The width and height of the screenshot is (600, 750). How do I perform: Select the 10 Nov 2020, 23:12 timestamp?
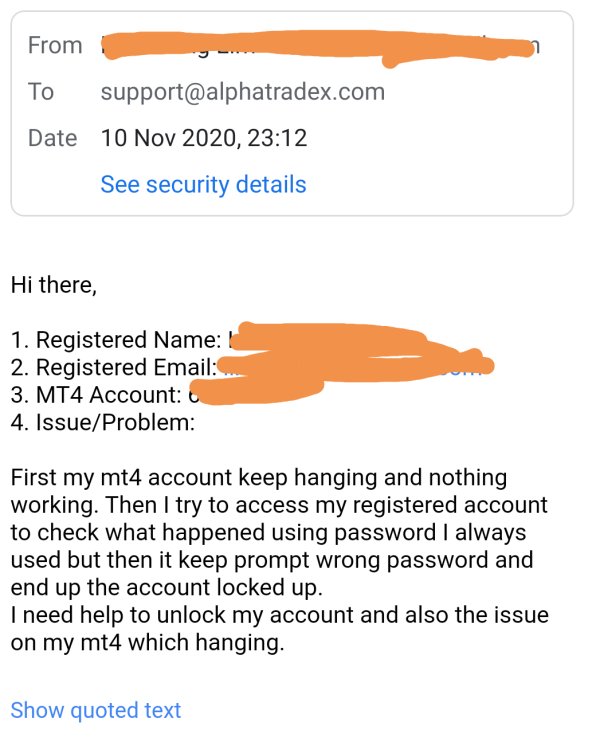[204, 138]
